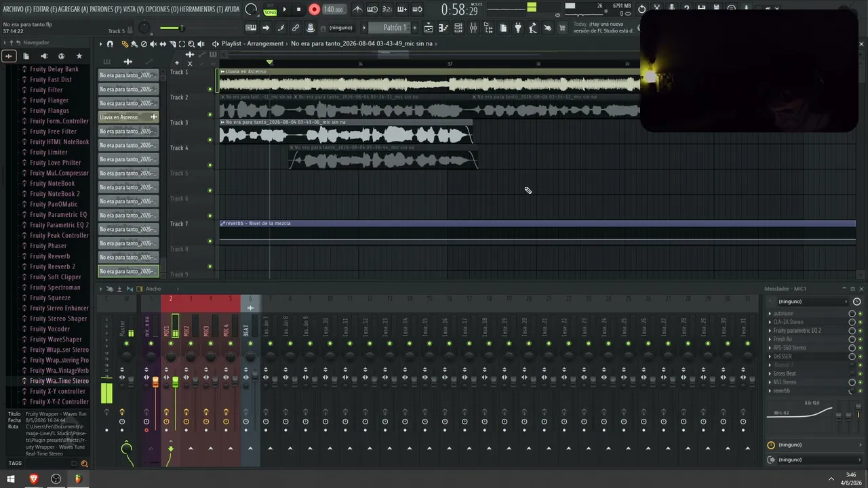Image resolution: width=868 pixels, height=488 pixels.
Task: Arm the red record button
Action: 314,9
